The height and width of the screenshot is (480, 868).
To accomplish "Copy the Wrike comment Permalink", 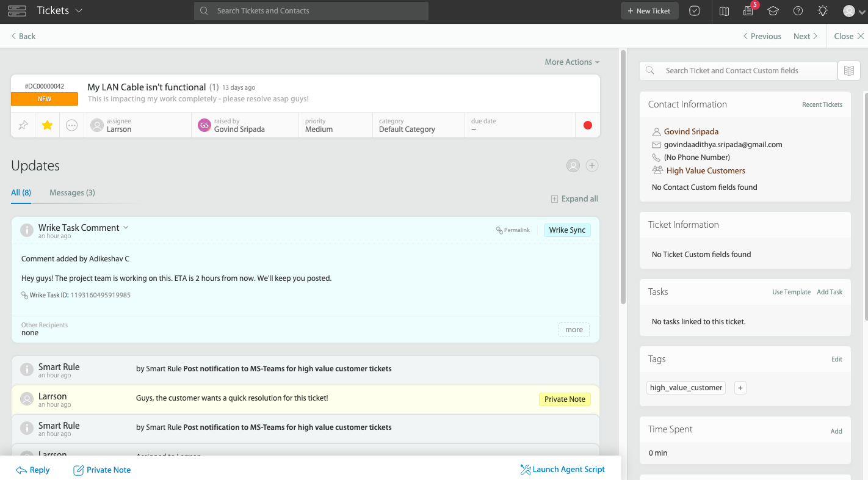I will point(513,230).
